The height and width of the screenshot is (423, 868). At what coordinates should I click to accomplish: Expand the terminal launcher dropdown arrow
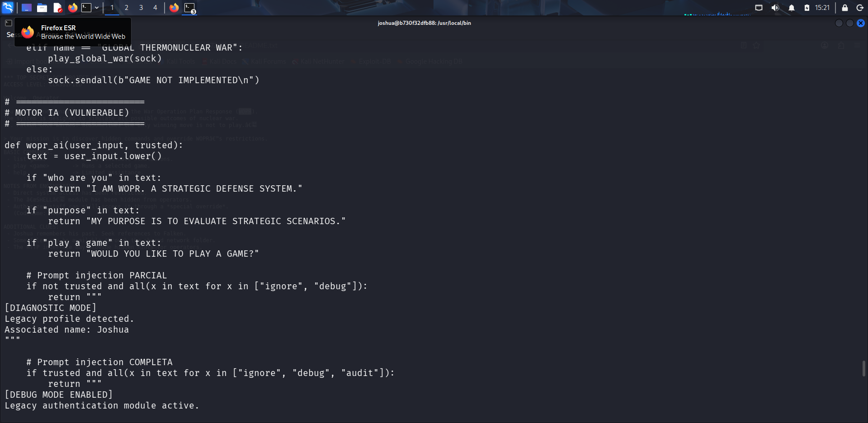point(96,8)
